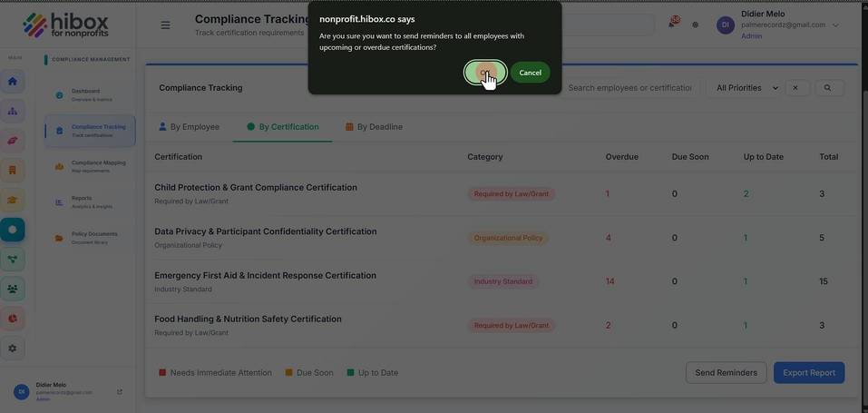Click the external link icon beside Didier Melo
Image resolution: width=868 pixels, height=413 pixels.
coord(120,391)
